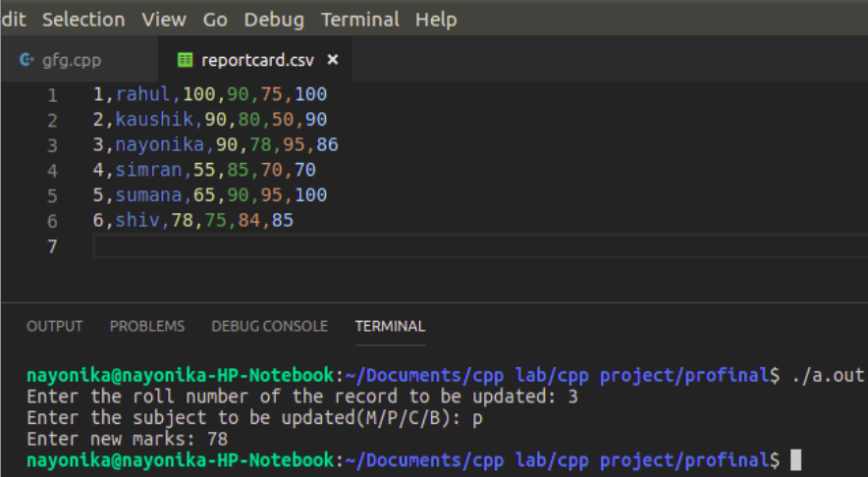Screen dimensions: 868x477
Task: Click the value 86 in nayonika's row
Action: coord(327,144)
